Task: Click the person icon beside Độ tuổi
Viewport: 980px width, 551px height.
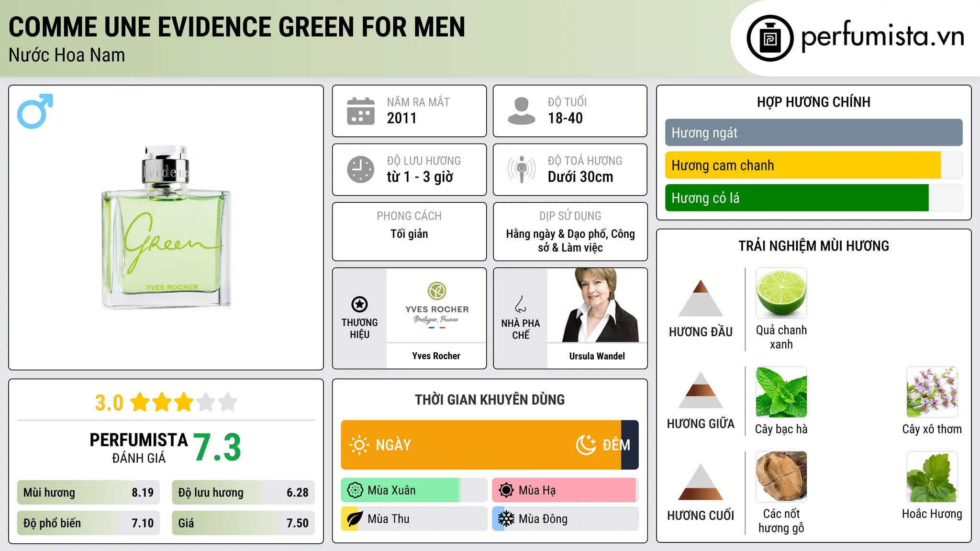Action: 521,111
